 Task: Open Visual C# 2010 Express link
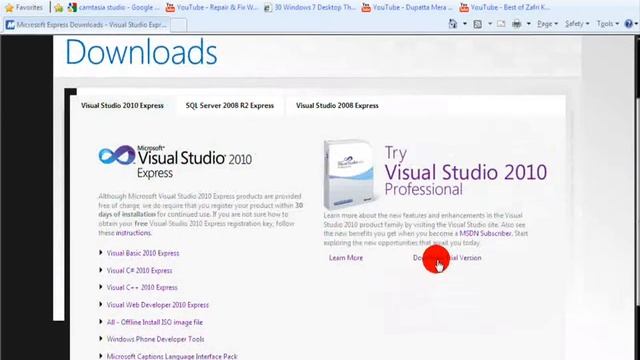click(x=140, y=271)
